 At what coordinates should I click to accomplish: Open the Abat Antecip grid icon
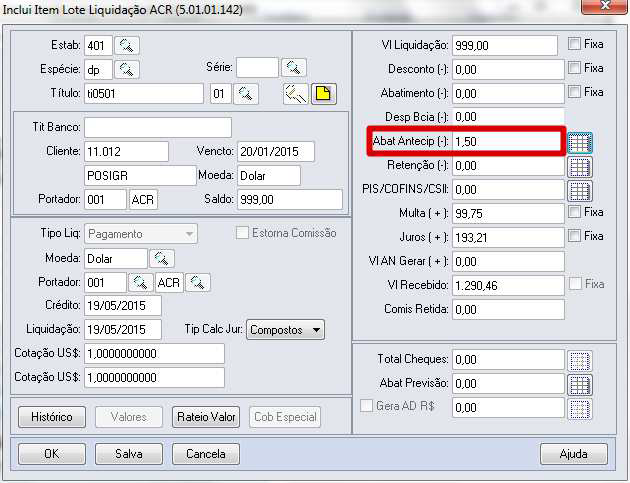point(579,142)
